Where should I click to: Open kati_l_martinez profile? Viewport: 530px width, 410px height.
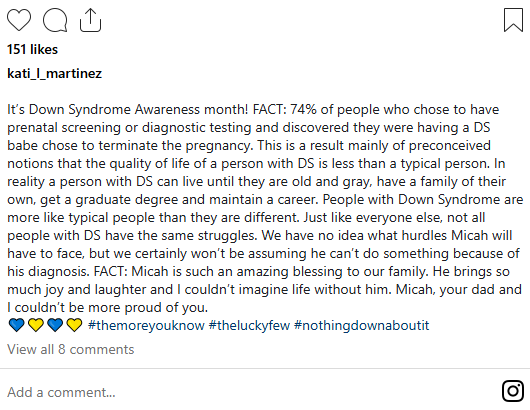pos(54,73)
